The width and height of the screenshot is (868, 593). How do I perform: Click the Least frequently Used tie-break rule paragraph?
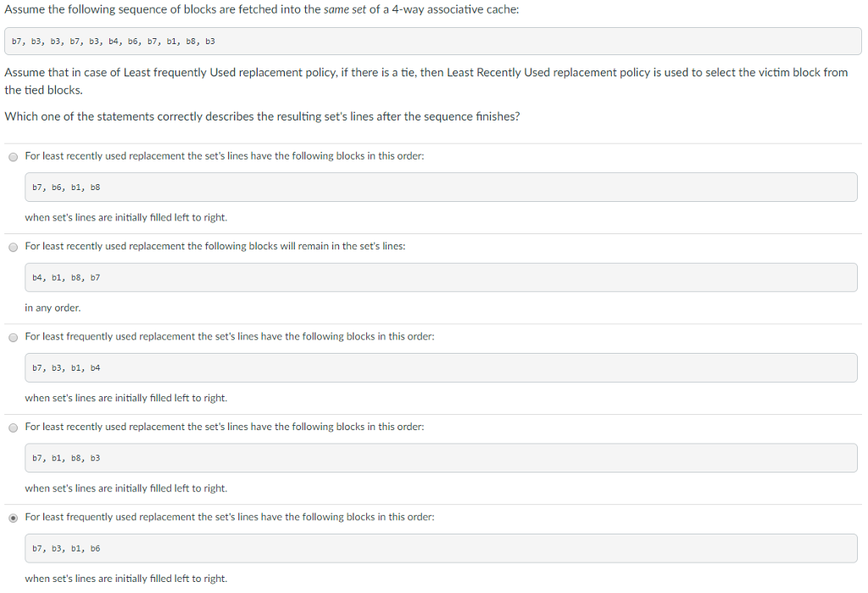coord(426,81)
